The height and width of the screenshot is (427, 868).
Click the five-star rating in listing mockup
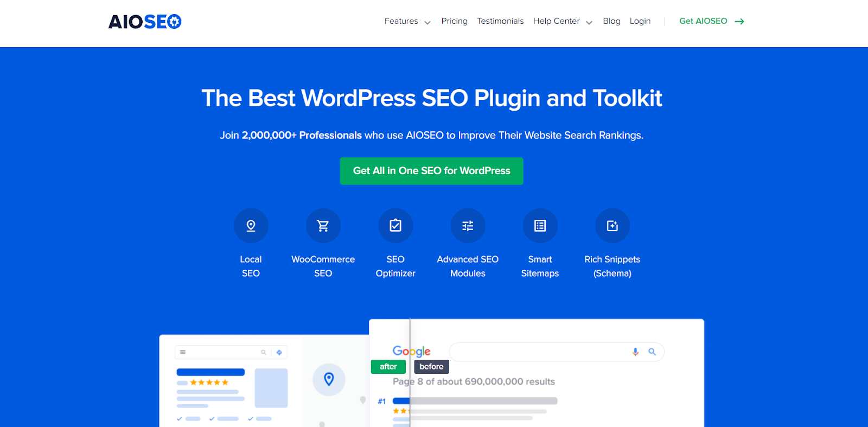pos(209,383)
